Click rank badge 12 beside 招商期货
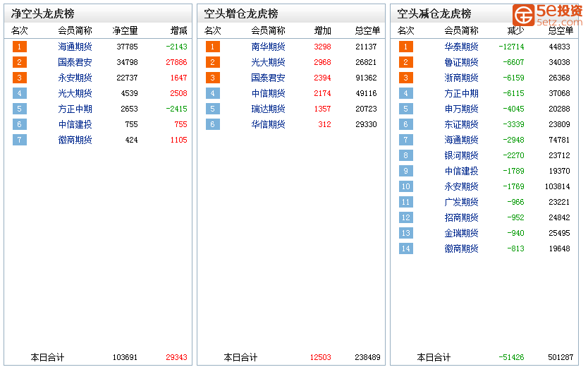This screenshot has height=372, width=588. pyautogui.click(x=406, y=217)
